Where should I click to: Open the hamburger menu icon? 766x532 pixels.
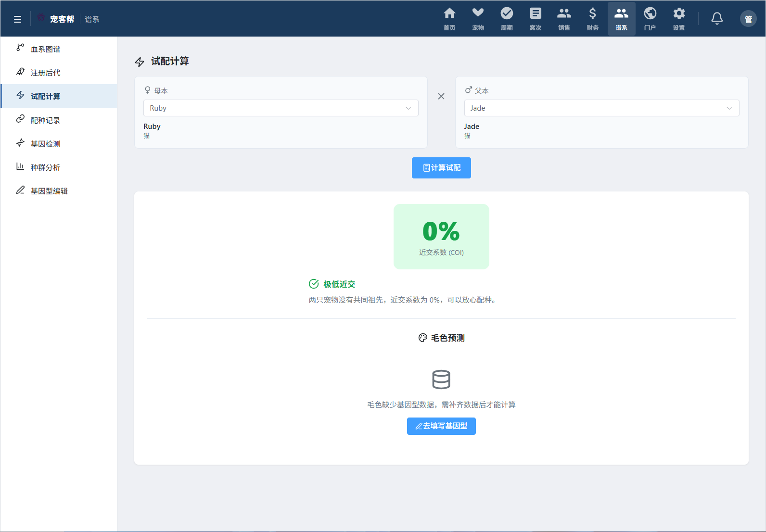click(x=17, y=19)
